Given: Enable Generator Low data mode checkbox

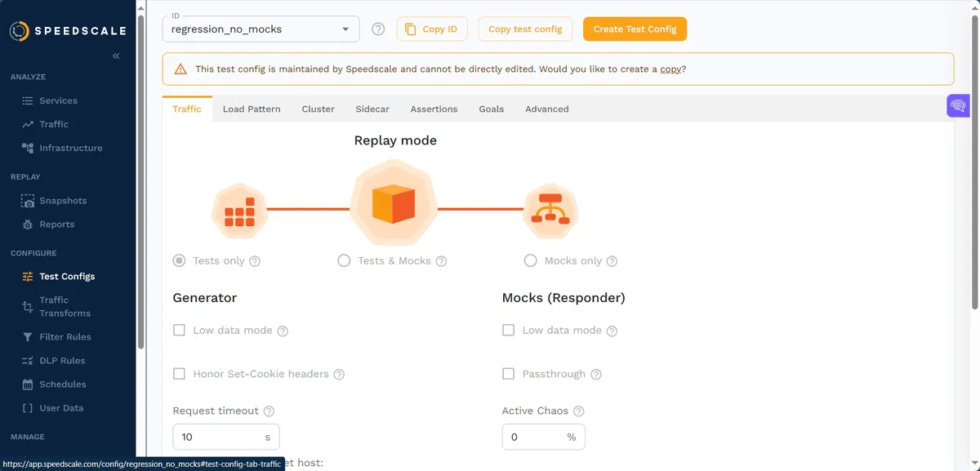Looking at the screenshot, I should click(x=180, y=331).
